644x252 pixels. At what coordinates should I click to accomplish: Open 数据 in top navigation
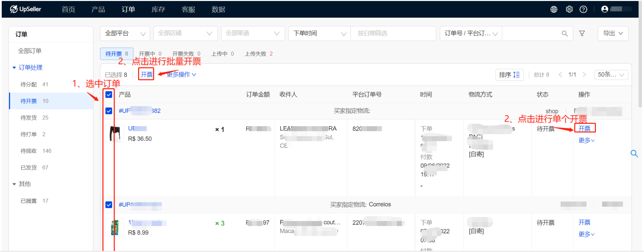click(x=218, y=9)
